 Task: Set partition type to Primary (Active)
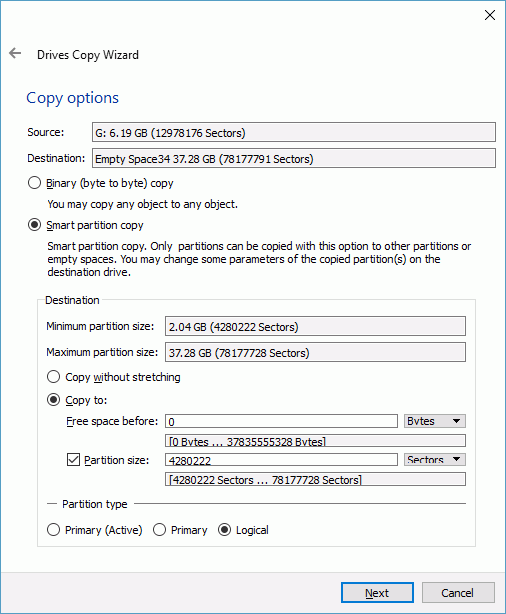pyautogui.click(x=53, y=530)
